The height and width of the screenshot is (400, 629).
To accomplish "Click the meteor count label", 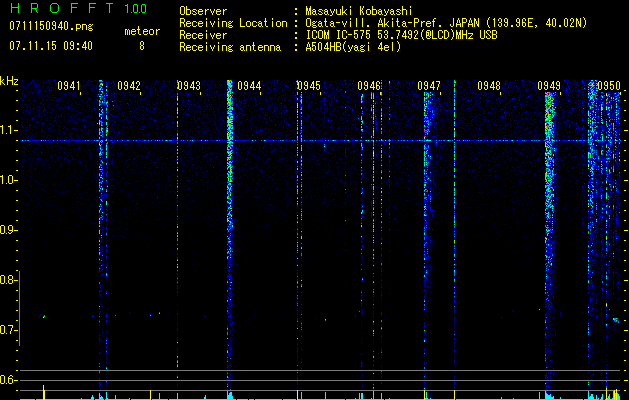I will [142, 31].
